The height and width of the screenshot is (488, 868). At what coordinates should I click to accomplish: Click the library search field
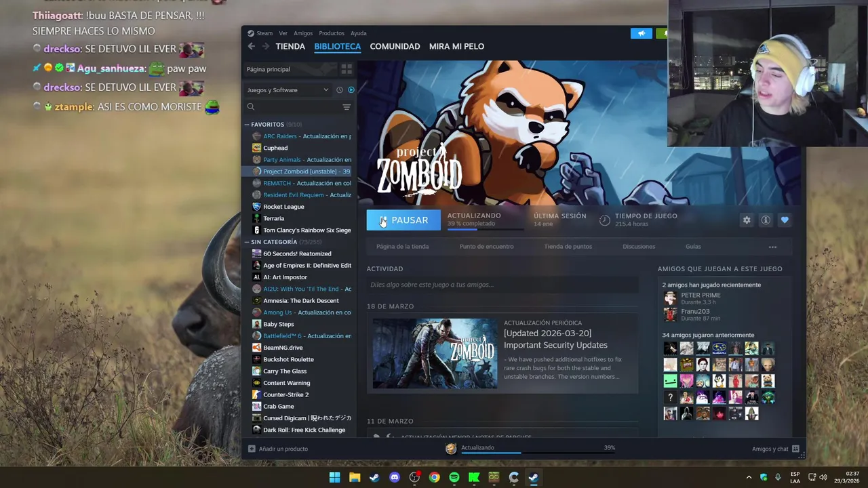pyautogui.click(x=298, y=106)
